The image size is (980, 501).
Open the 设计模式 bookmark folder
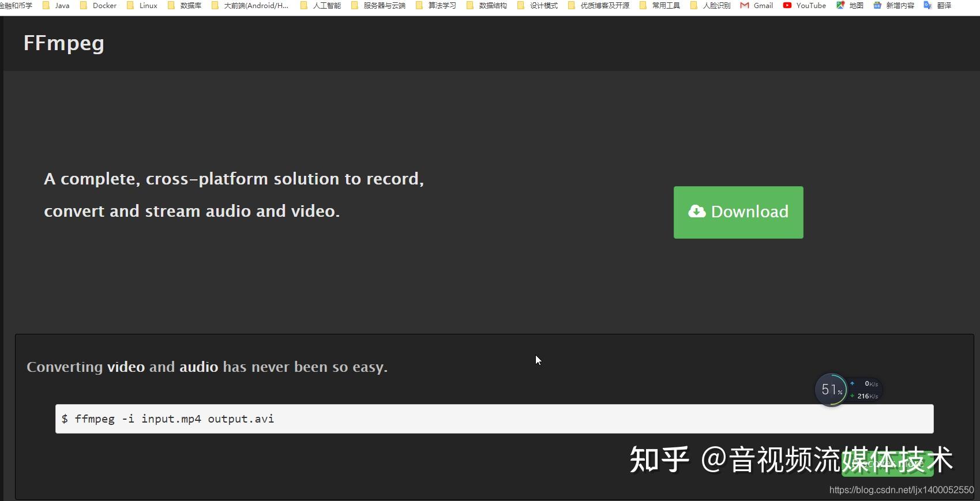538,5
